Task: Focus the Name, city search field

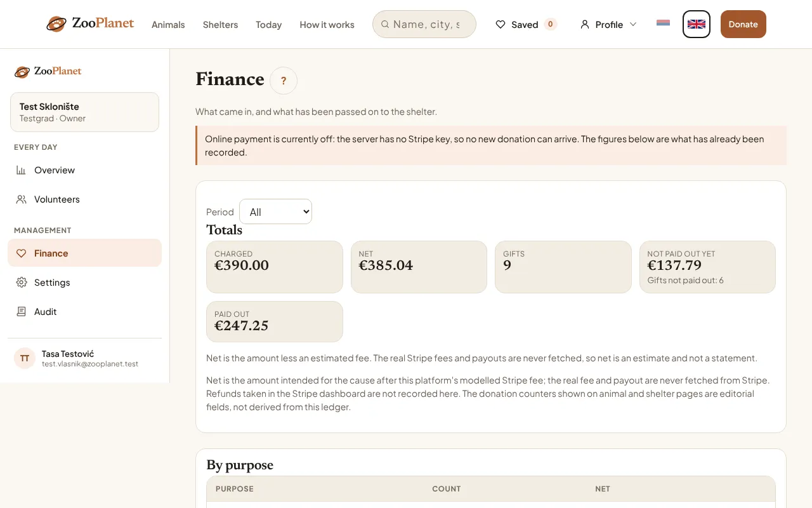Action: [x=424, y=24]
